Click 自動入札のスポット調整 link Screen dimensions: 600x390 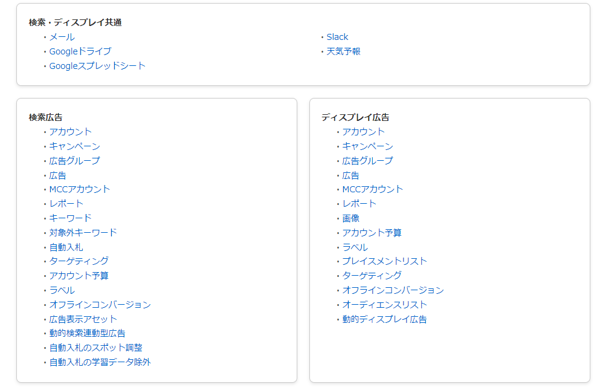click(x=96, y=348)
